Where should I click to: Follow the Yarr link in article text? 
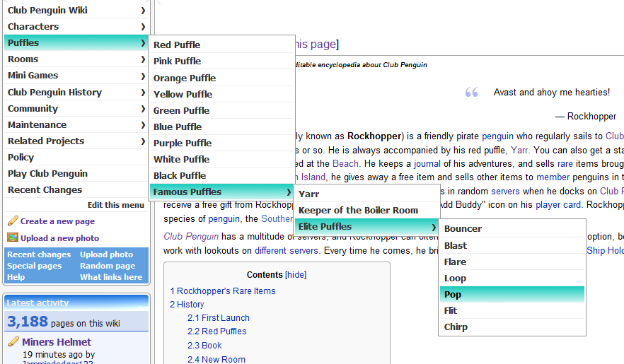click(519, 151)
